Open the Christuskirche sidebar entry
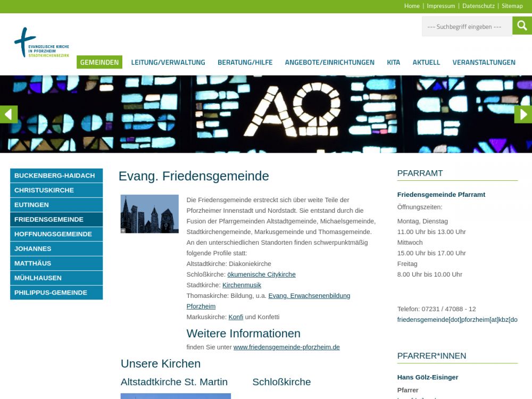This screenshot has height=399, width=532. [x=56, y=190]
